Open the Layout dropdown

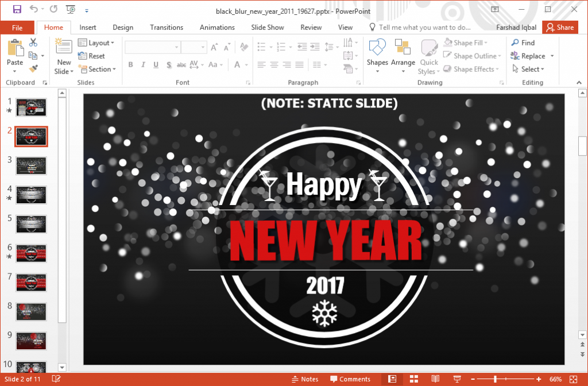coord(98,43)
